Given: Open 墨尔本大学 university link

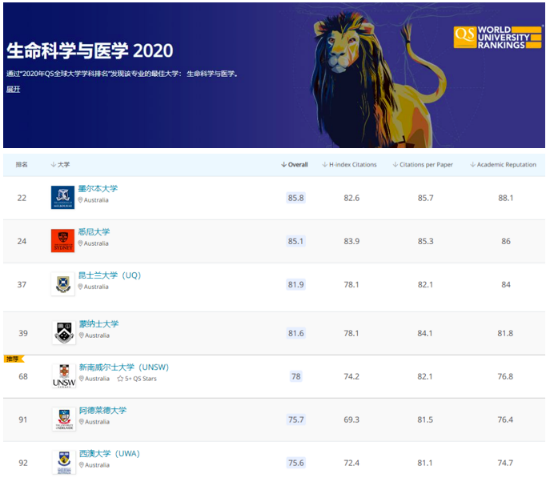Looking at the screenshot, I should 98,189.
